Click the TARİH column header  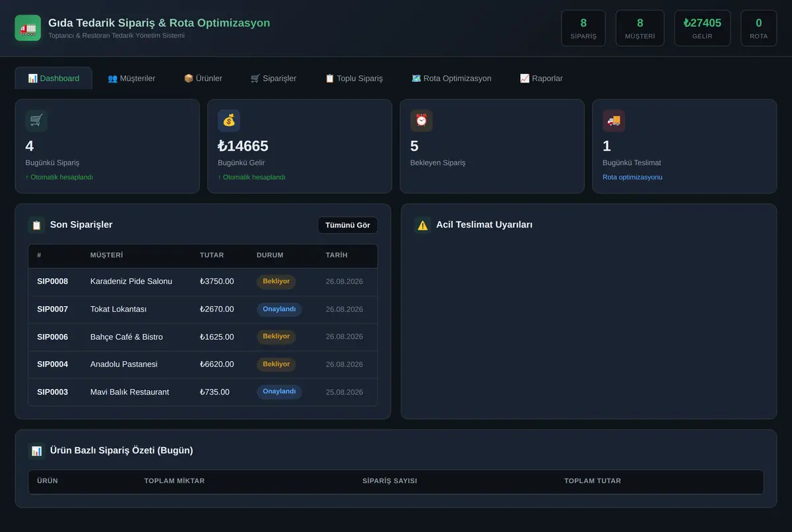(x=337, y=255)
